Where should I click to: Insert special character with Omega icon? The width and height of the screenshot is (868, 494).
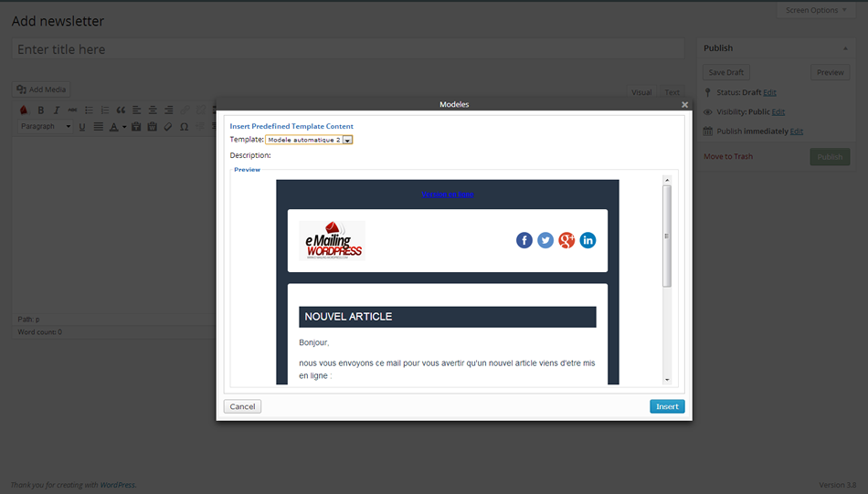click(185, 127)
